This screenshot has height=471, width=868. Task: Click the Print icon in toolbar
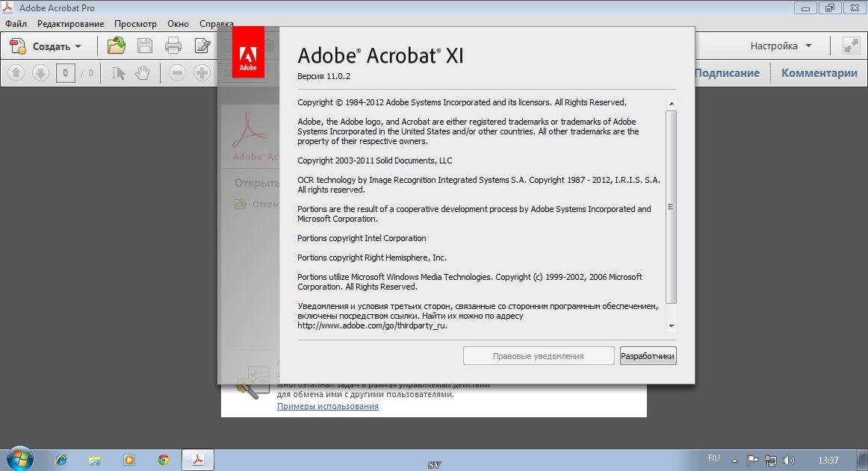click(173, 46)
